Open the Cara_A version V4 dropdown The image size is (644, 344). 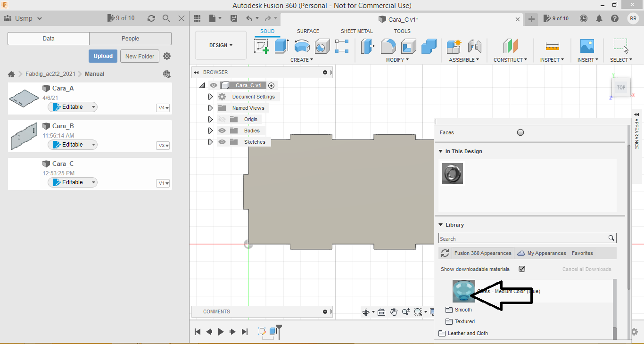(x=163, y=108)
